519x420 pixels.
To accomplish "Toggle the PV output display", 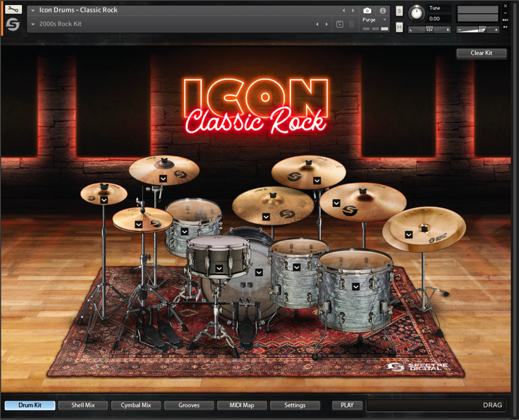I will coord(505,28).
